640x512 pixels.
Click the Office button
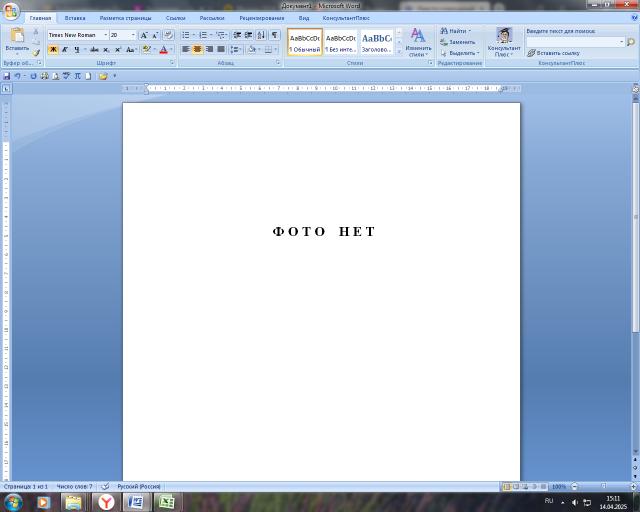[10, 11]
